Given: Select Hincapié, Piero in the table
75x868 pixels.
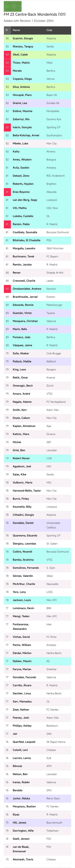Looking at the screenshot, I should 22,95.
